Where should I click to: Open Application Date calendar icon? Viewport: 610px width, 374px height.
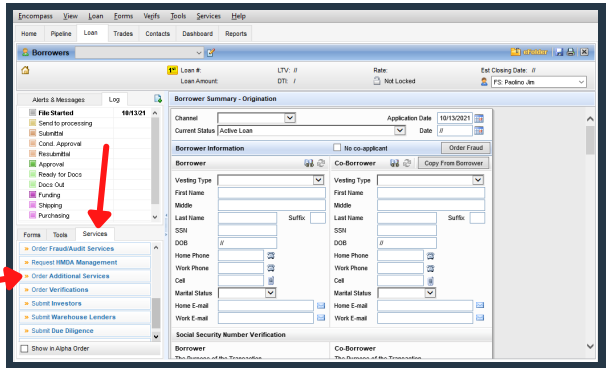(479, 118)
